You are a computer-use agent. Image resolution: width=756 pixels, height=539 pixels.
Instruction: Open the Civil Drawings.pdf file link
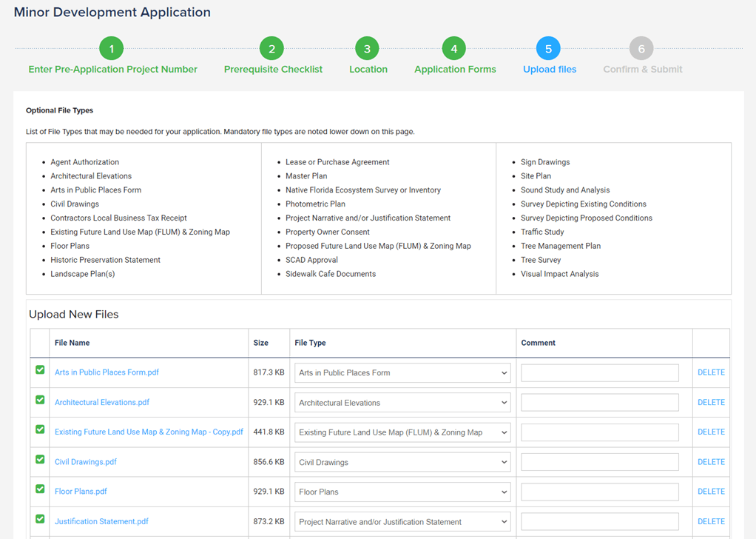click(86, 462)
